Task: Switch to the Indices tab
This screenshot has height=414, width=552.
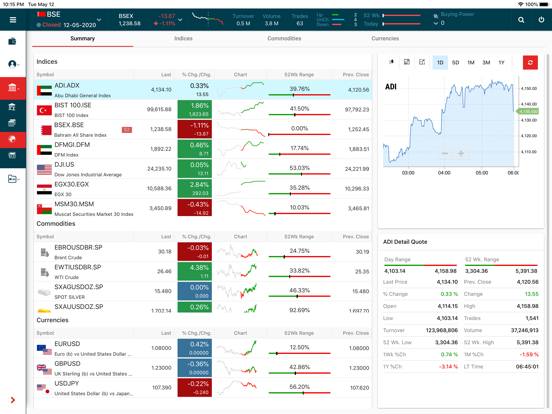Action: pyautogui.click(x=183, y=38)
